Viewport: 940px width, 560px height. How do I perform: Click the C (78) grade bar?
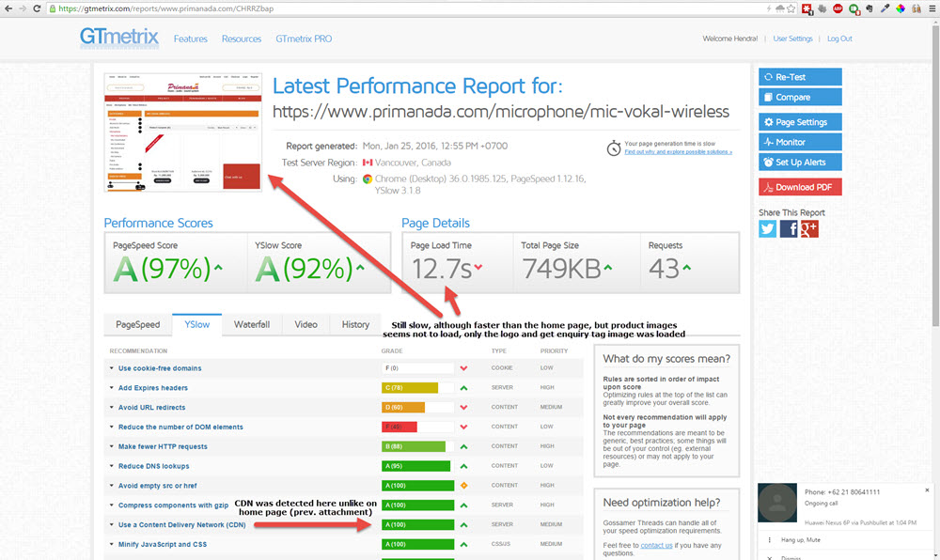click(410, 387)
